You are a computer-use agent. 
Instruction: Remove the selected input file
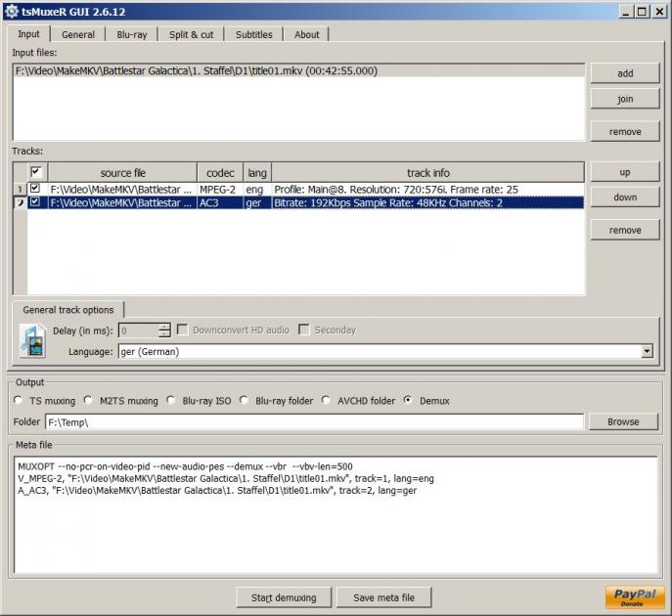pos(625,131)
